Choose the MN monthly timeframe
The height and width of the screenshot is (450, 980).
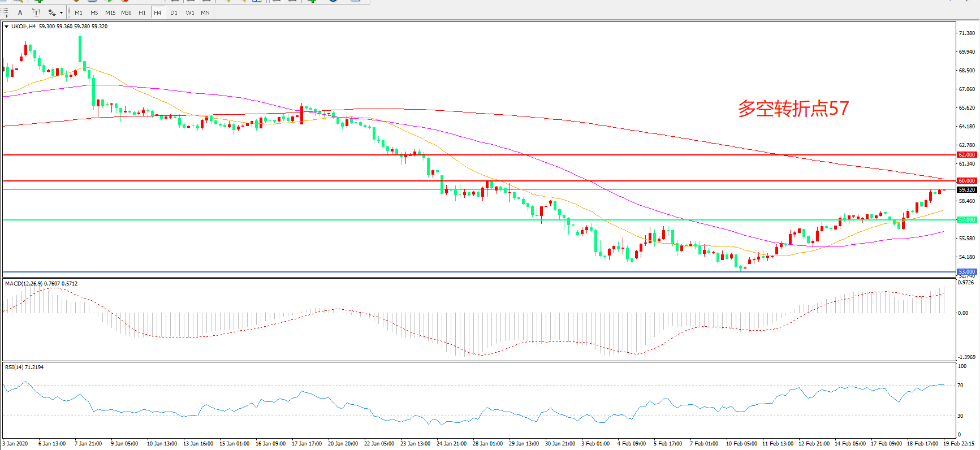pos(205,12)
